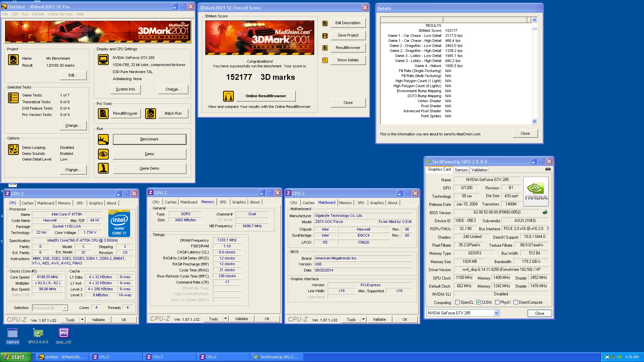This screenshot has width=644, height=362.
Task: Click the Edit Description icon in Overall Score
Action: click(x=325, y=23)
